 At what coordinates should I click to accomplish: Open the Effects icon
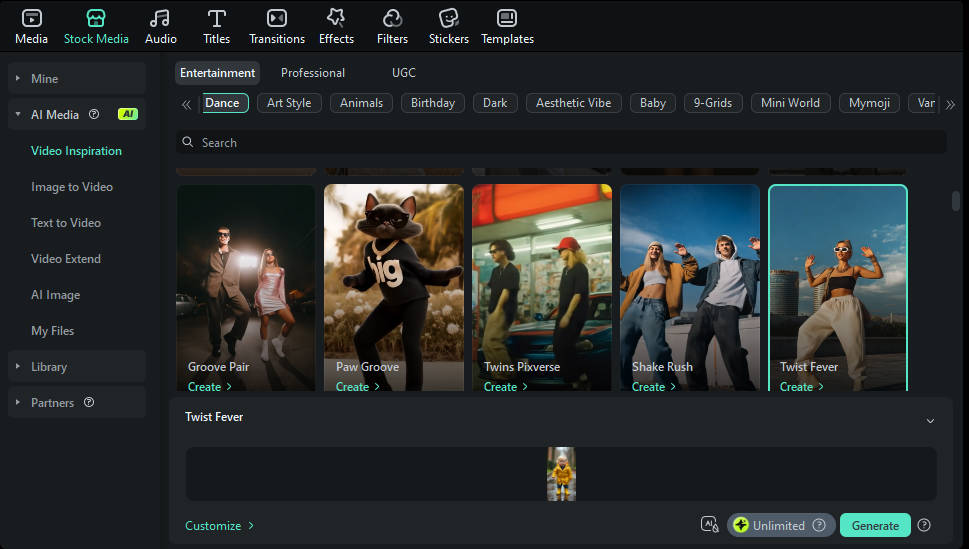point(336,19)
